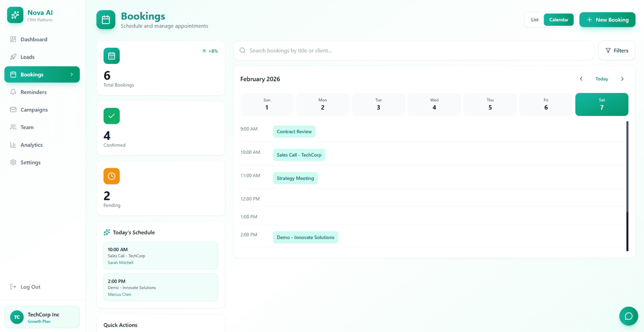Open Settings in the sidebar

[x=30, y=162]
